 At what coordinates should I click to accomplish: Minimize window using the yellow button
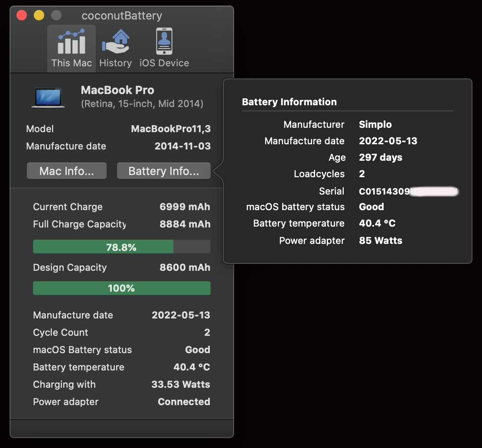point(39,15)
